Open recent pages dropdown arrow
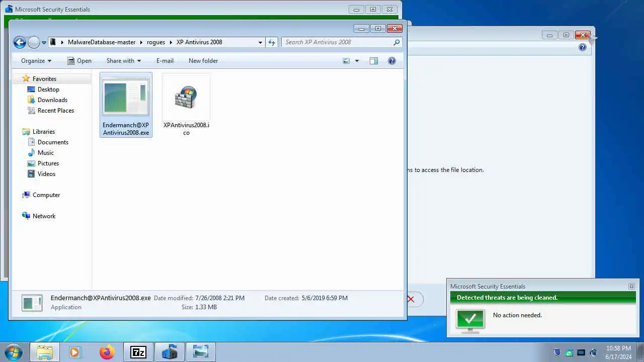 click(x=44, y=43)
